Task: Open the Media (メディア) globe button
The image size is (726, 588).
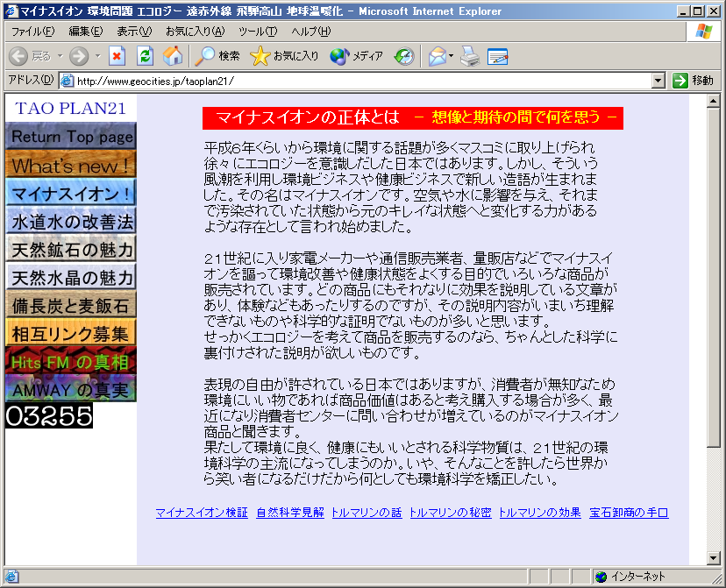Action: point(356,56)
